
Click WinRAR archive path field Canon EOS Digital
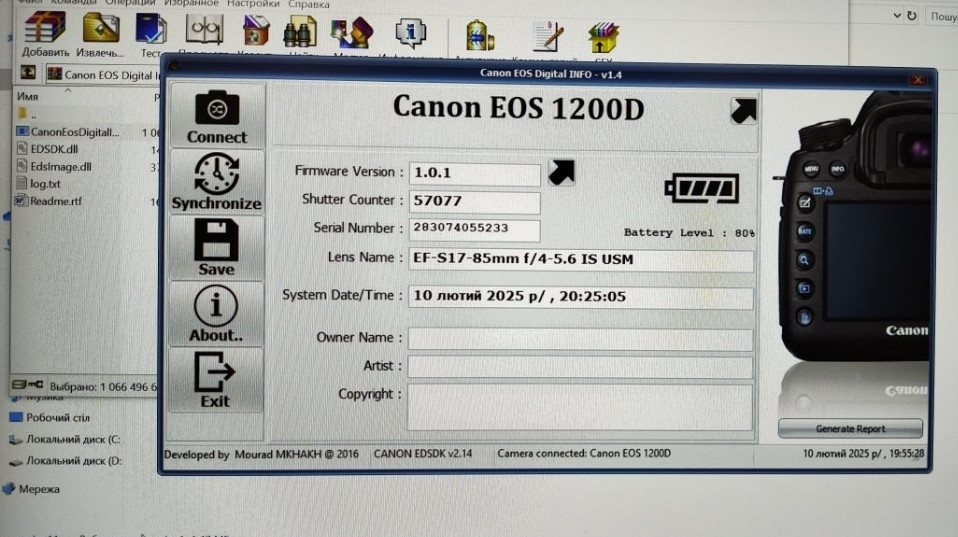(x=103, y=75)
